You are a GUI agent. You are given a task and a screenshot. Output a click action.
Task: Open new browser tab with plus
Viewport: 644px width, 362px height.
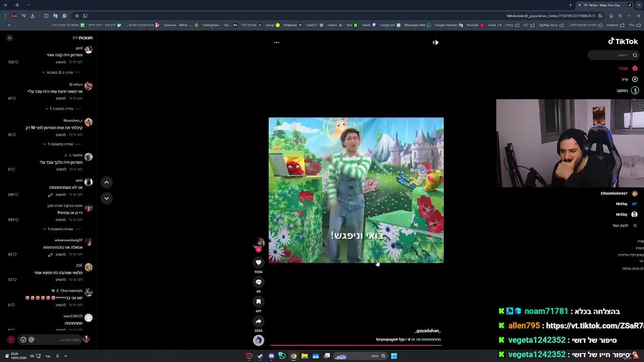(x=571, y=5)
